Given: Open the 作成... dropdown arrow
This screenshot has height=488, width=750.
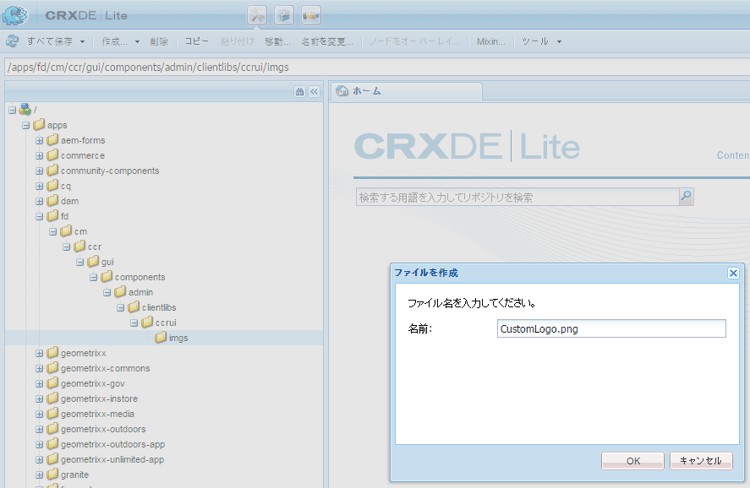Looking at the screenshot, I should point(137,42).
